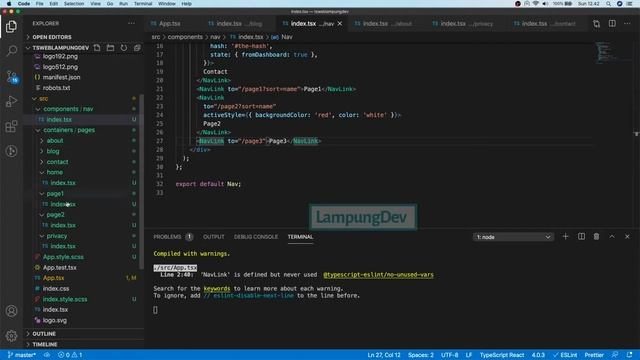Expand the contact folder
The height and width of the screenshot is (360, 640).
click(x=57, y=162)
